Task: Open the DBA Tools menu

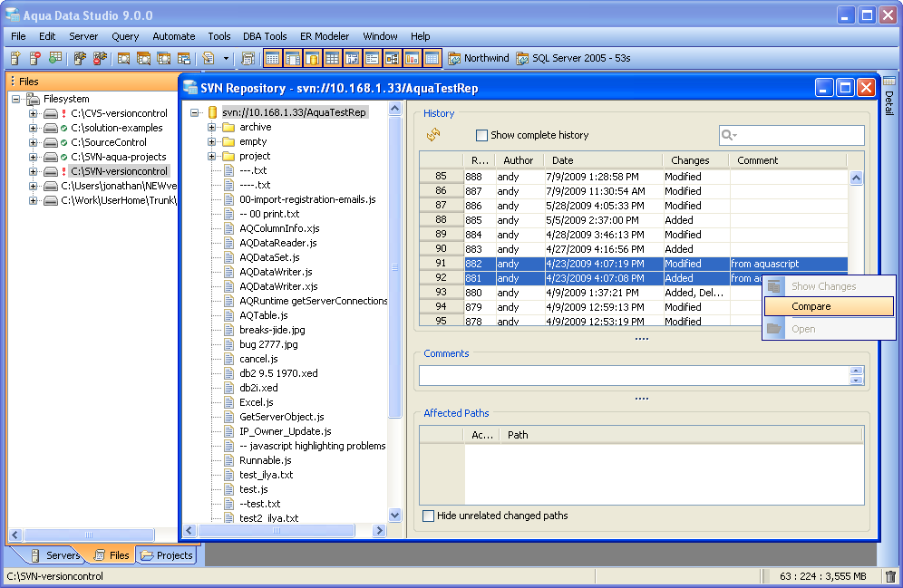Action: 265,36
